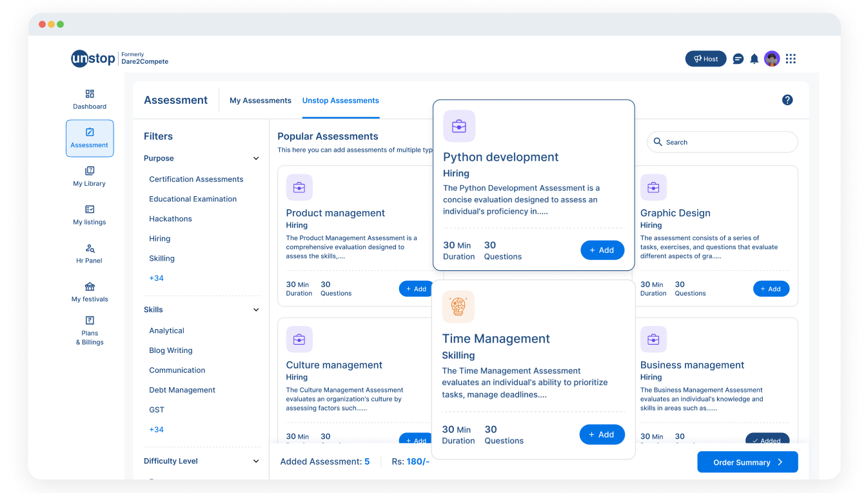Click the Culture management briefcase icon

pyautogui.click(x=299, y=339)
